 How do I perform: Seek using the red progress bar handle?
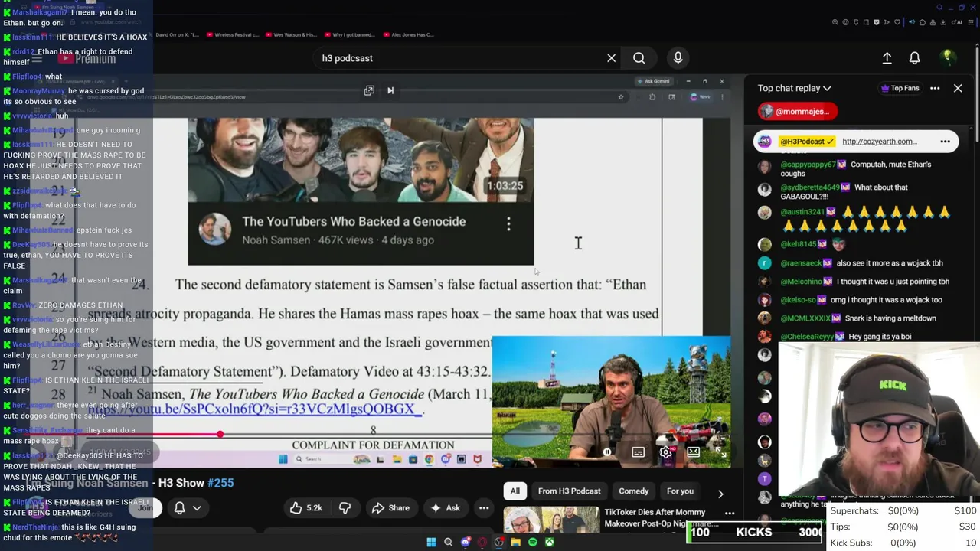tap(220, 435)
